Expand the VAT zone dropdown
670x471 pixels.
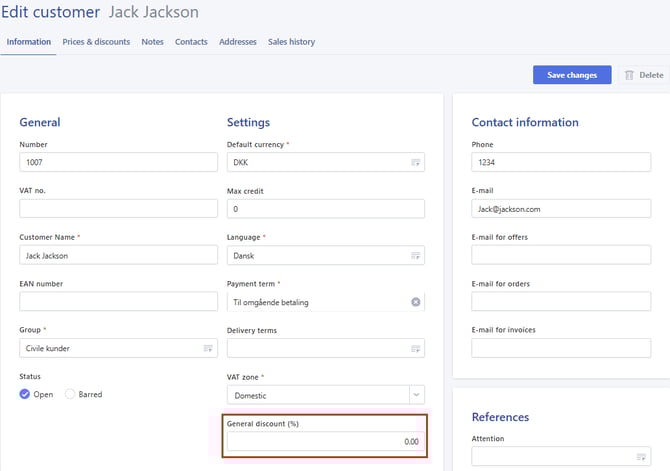pyautogui.click(x=415, y=395)
